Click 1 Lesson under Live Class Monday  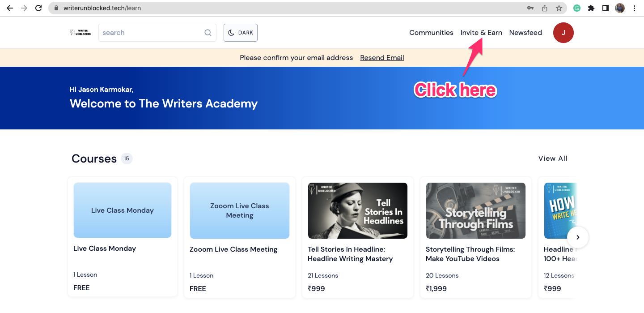(85, 274)
